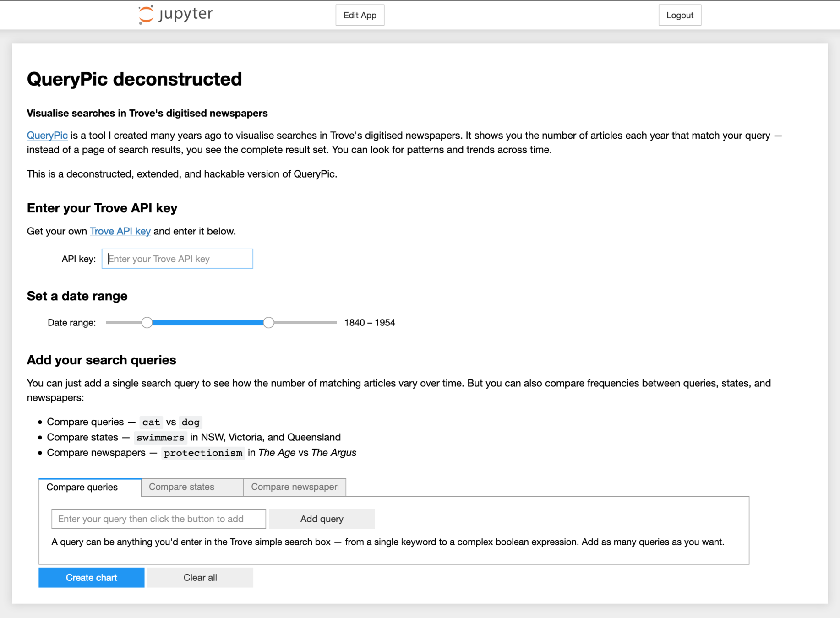Click the 'API key:' label
840x618 pixels.
[78, 259]
